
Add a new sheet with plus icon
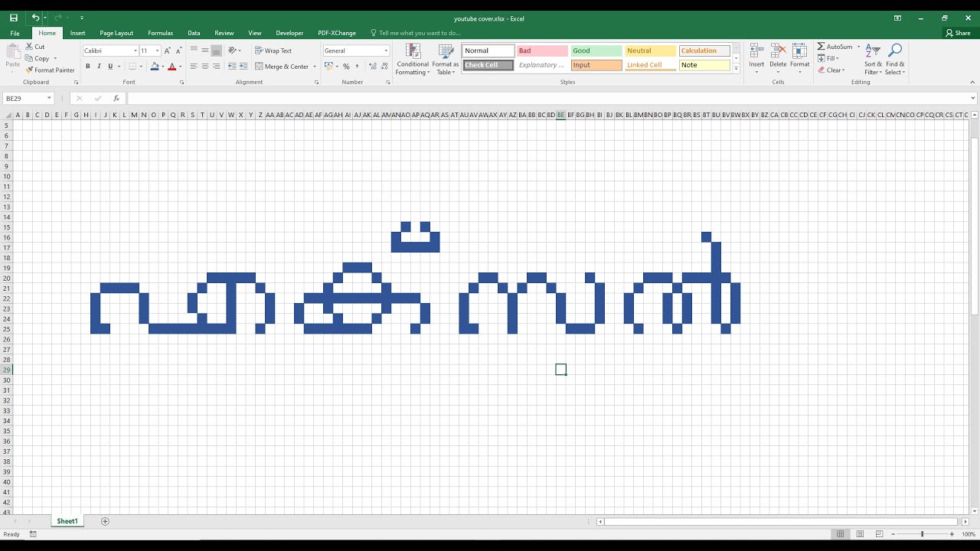105,521
